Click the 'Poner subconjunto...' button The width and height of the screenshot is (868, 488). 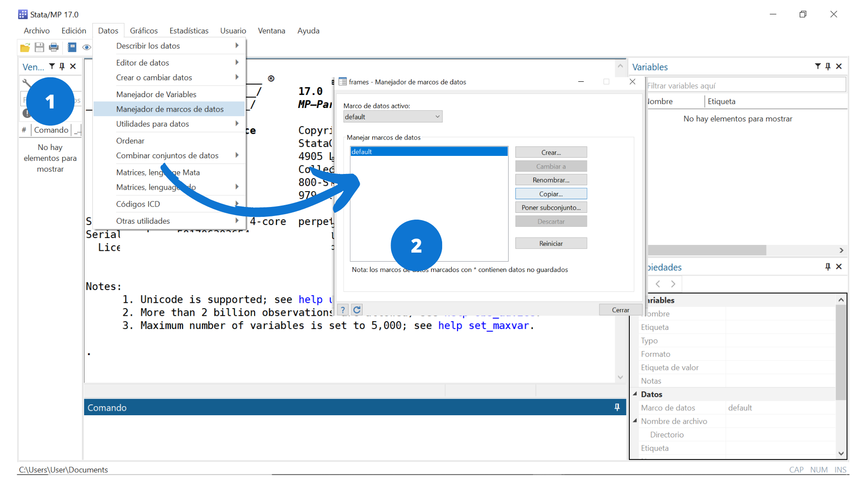tap(551, 207)
